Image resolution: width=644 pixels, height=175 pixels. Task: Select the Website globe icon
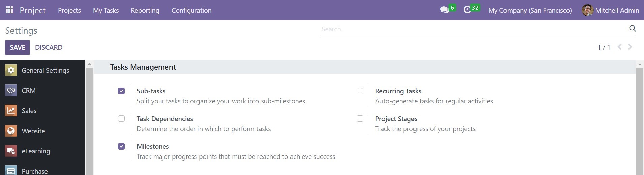click(x=11, y=131)
